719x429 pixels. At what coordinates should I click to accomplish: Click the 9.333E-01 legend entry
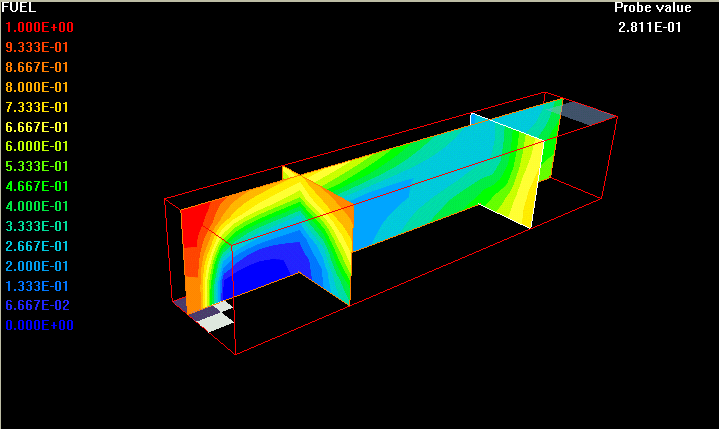point(39,47)
